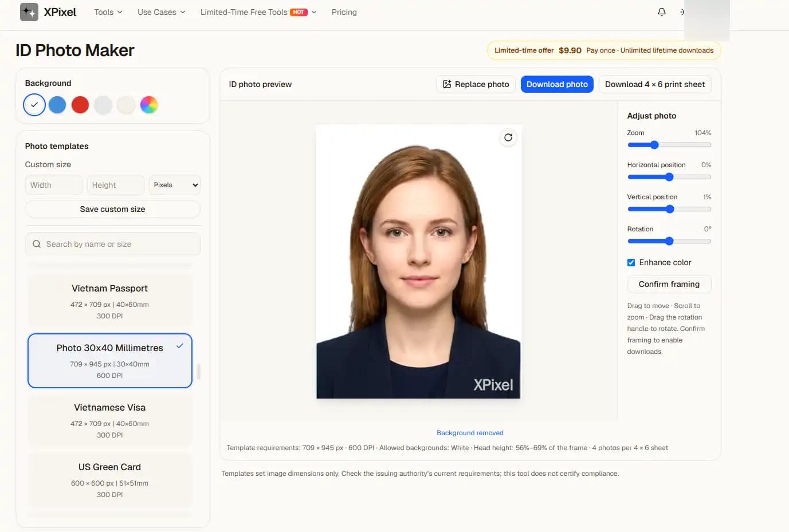The height and width of the screenshot is (532, 789).
Task: Choose the Vietnamese Visa template
Action: (x=110, y=420)
